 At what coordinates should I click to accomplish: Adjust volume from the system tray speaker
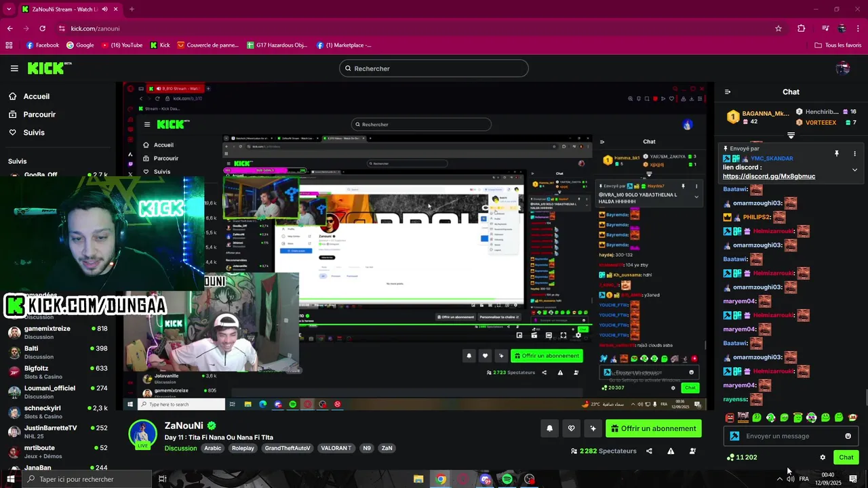(x=791, y=479)
